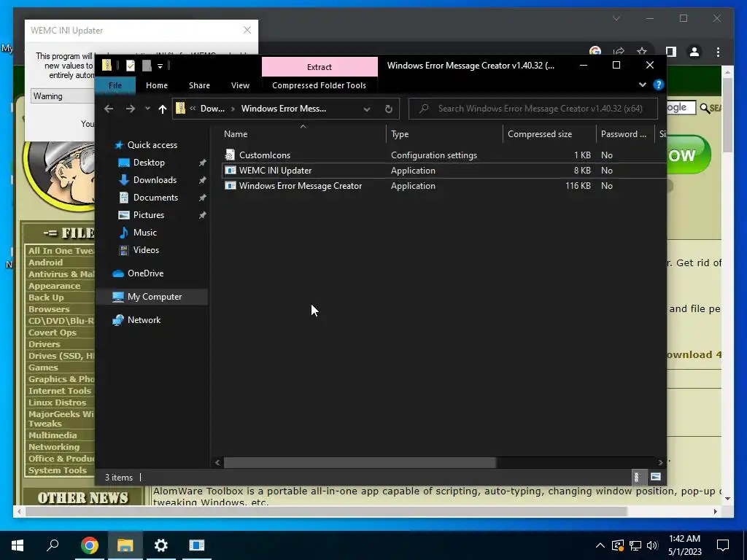Switch to Chrome from the taskbar
This screenshot has width=747, height=560.
(89, 545)
